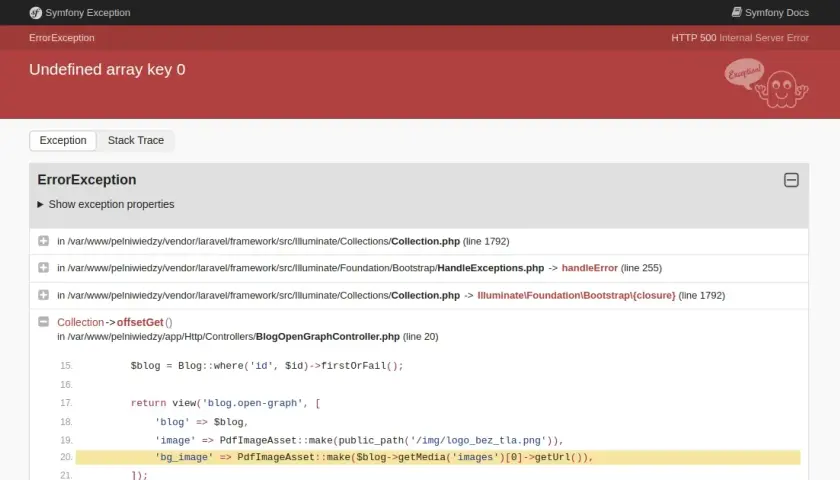This screenshot has height=480, width=840.
Task: Expand first Collection.php trace with plus icon
Action: [43, 241]
